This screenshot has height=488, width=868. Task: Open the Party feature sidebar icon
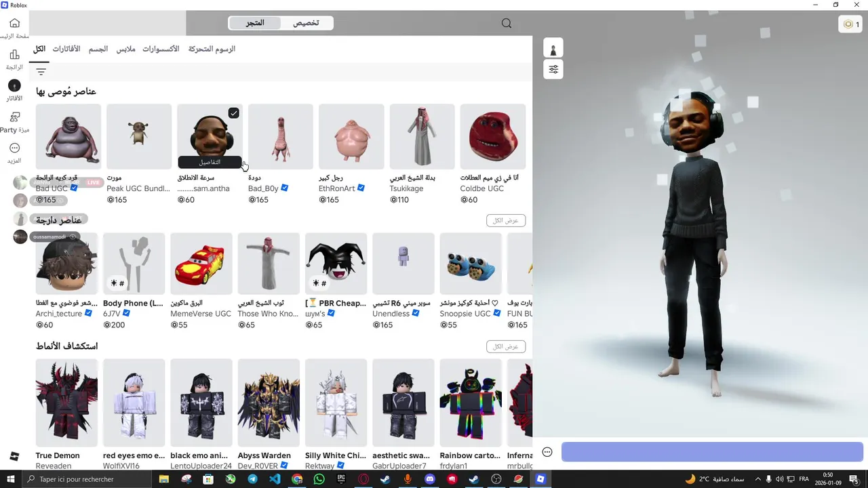14,117
